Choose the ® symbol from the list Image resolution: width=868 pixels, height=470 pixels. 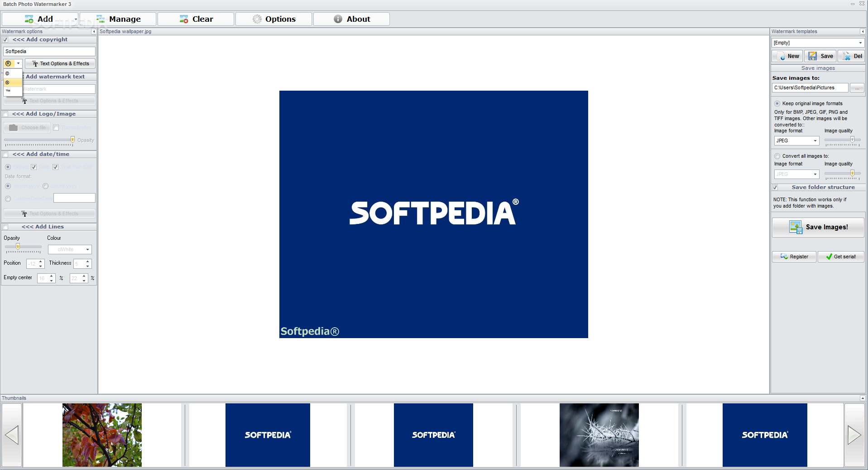coord(13,82)
